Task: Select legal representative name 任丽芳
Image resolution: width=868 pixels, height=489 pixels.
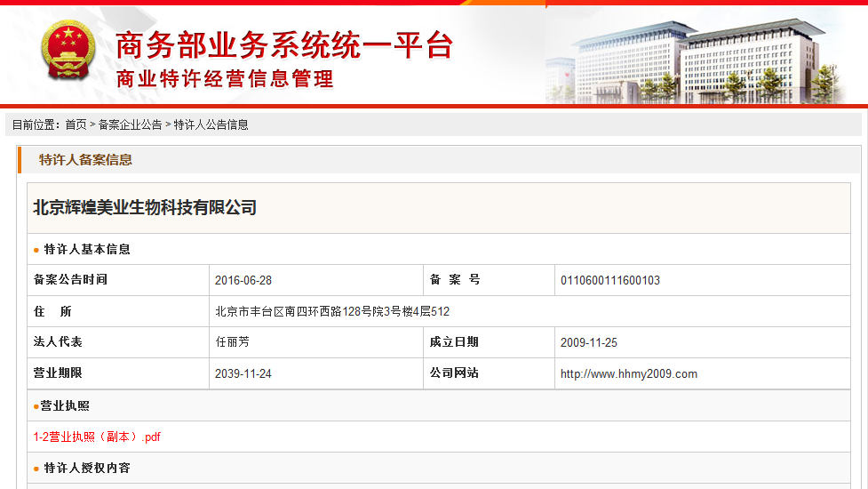Action: pyautogui.click(x=233, y=342)
